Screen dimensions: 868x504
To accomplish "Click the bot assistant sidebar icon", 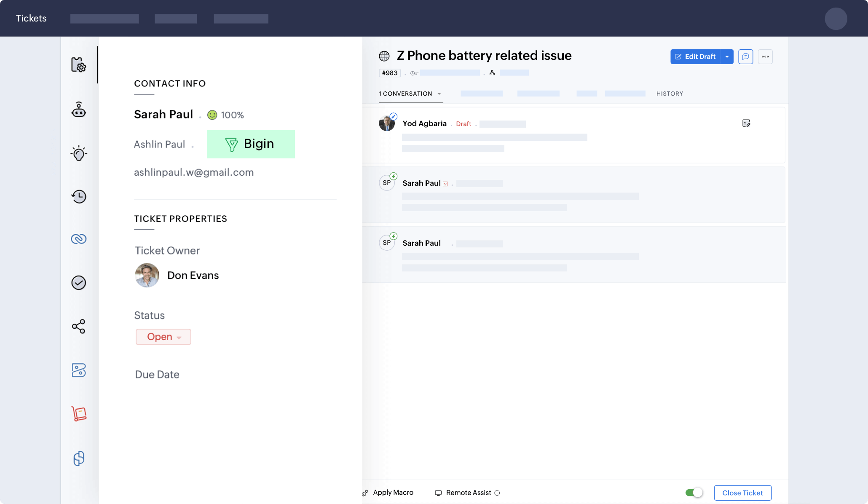I will point(78,110).
